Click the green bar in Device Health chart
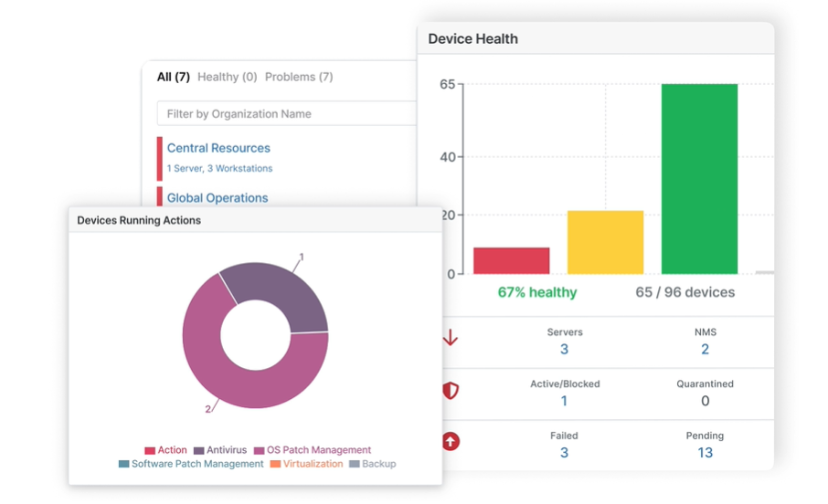This screenshot has width=828, height=504. tap(699, 179)
